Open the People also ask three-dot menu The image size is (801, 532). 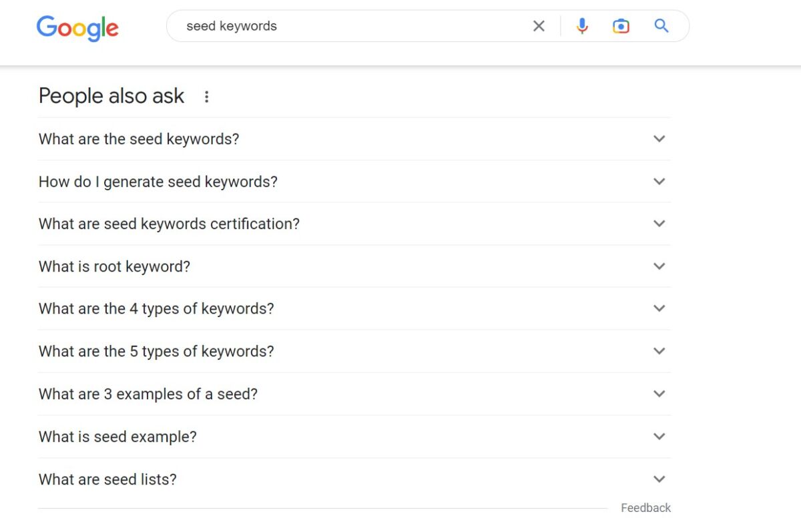[207, 96]
